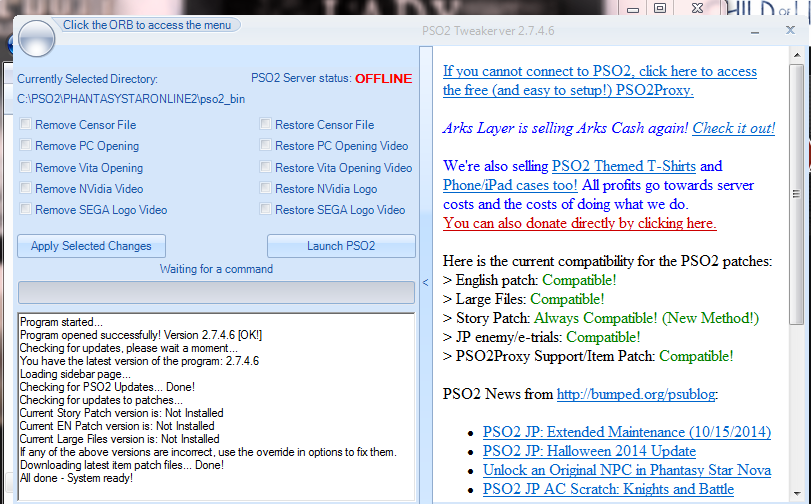Collapse the sidebar with the arrow
811x504 pixels.
tap(426, 283)
